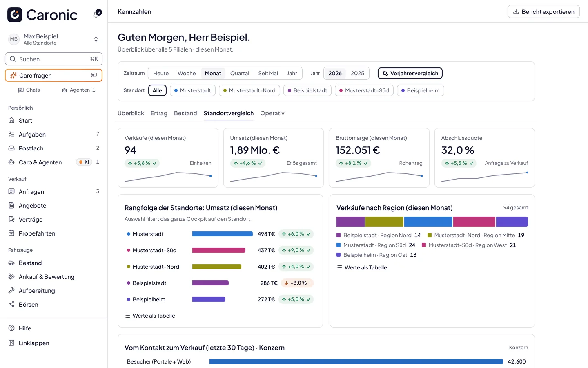Screen dimensions: 588x368
Task: Select Heute as Zeitraum
Action: pos(161,73)
